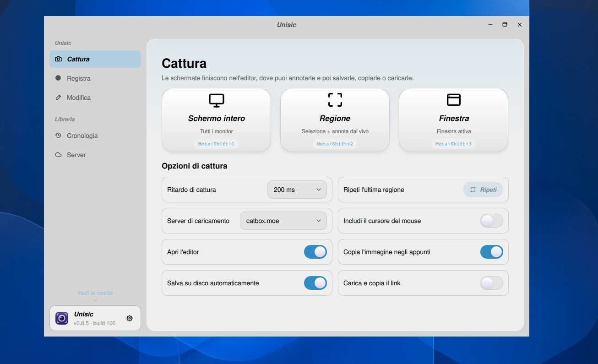Disable the Apri l'editor switch
Image resolution: width=598 pixels, height=364 pixels.
(315, 252)
